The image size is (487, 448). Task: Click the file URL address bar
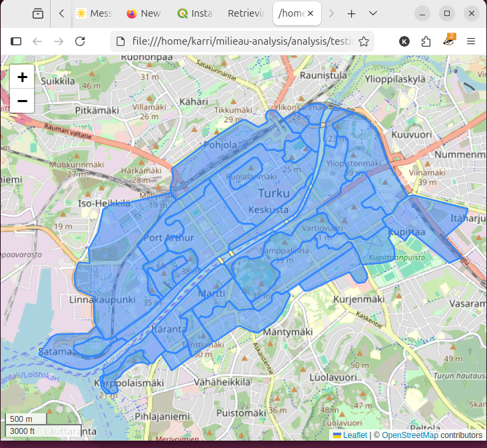(240, 41)
